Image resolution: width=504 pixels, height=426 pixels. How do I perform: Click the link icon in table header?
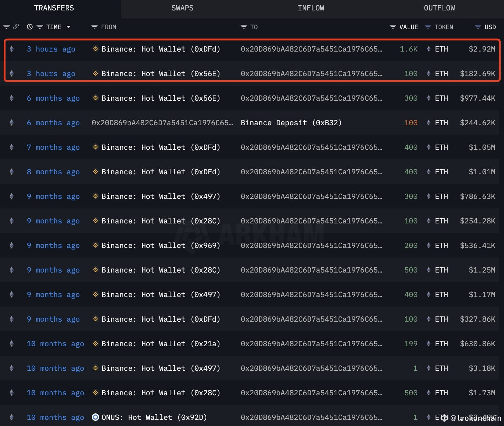point(16,27)
